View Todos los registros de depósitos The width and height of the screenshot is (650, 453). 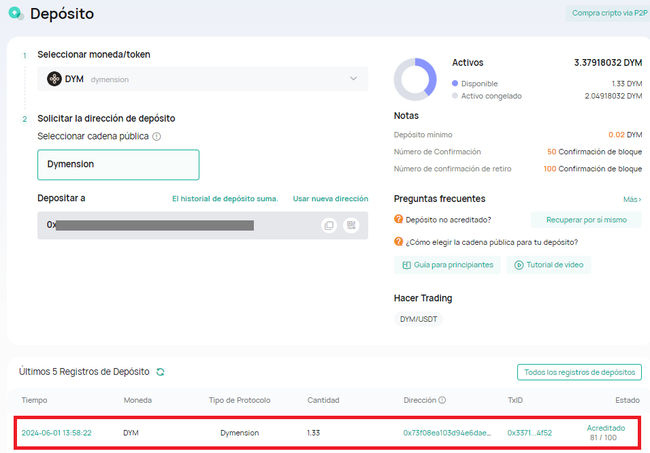click(x=579, y=372)
